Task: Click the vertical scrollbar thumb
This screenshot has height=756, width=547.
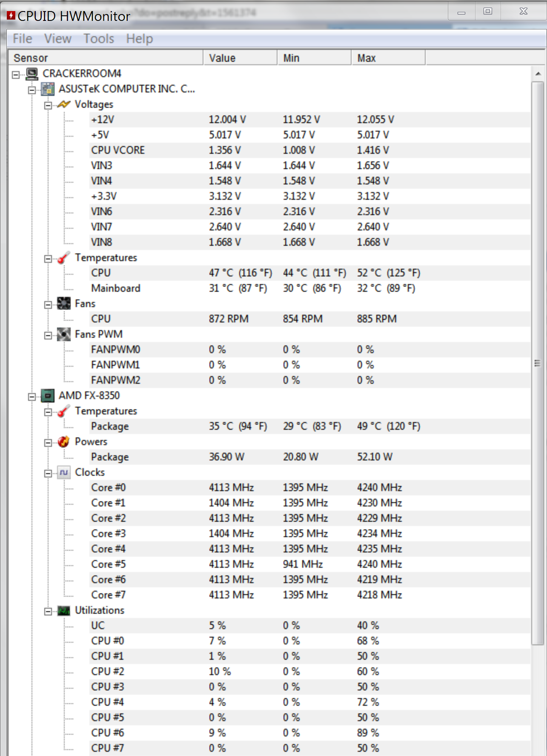Action: (538, 363)
